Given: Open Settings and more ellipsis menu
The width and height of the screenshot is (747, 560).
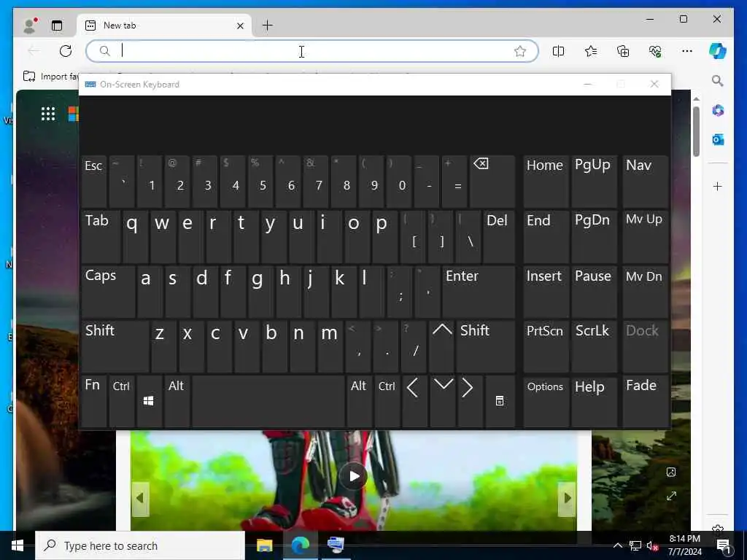Looking at the screenshot, I should pyautogui.click(x=687, y=51).
